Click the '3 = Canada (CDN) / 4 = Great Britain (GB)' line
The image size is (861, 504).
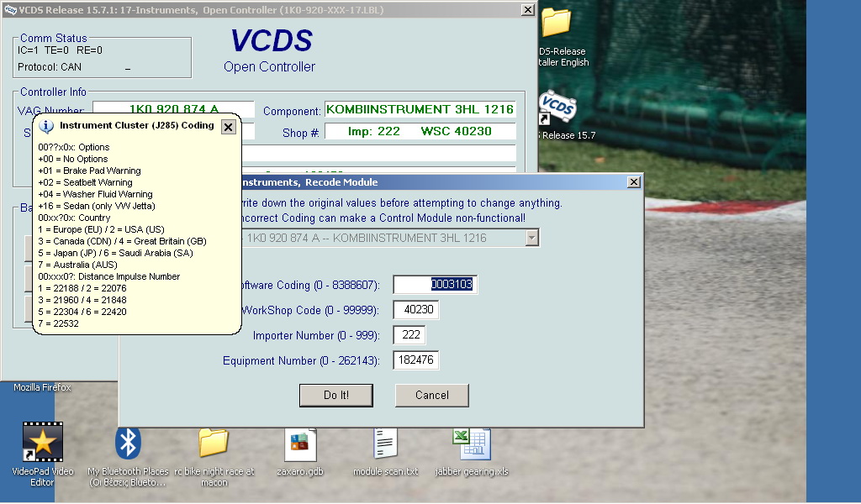coord(123,241)
